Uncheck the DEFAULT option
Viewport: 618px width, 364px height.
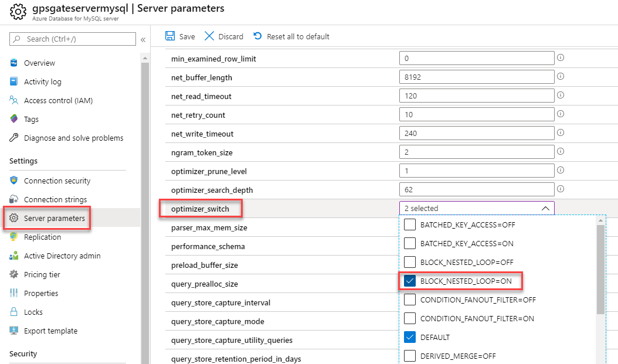pos(410,337)
